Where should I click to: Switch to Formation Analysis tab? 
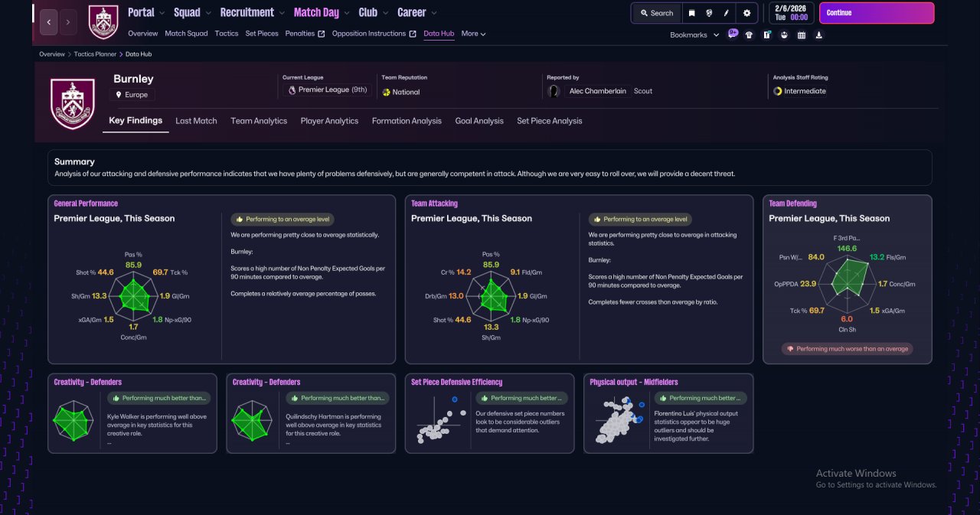[x=407, y=121]
